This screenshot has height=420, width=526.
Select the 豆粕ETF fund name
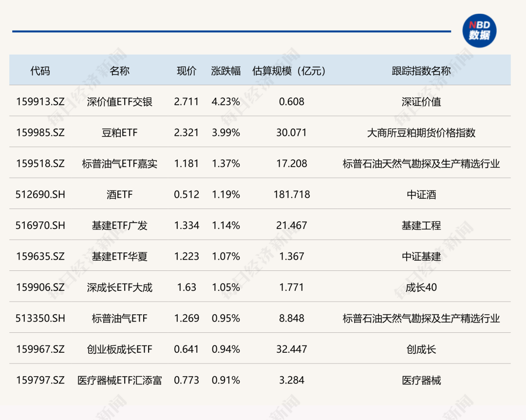120,133
